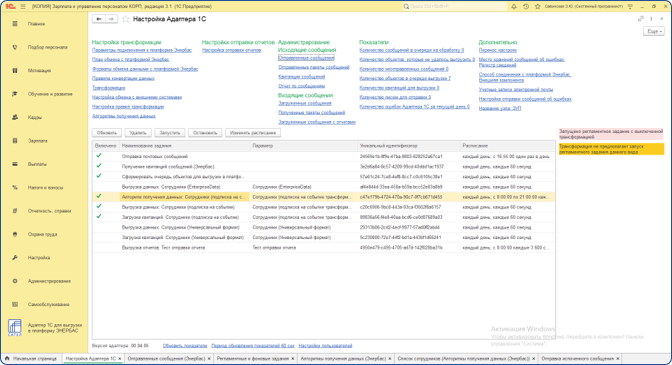Toggle enabled cell for Выгрузка данных (EnterpriseData) row
The image size is (672, 365).
pyautogui.click(x=105, y=187)
